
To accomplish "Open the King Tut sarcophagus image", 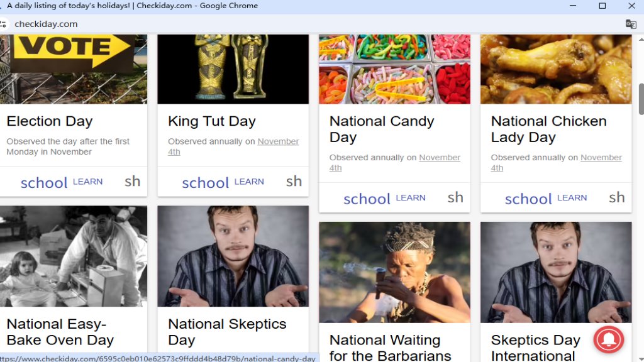I will pyautogui.click(x=233, y=69).
